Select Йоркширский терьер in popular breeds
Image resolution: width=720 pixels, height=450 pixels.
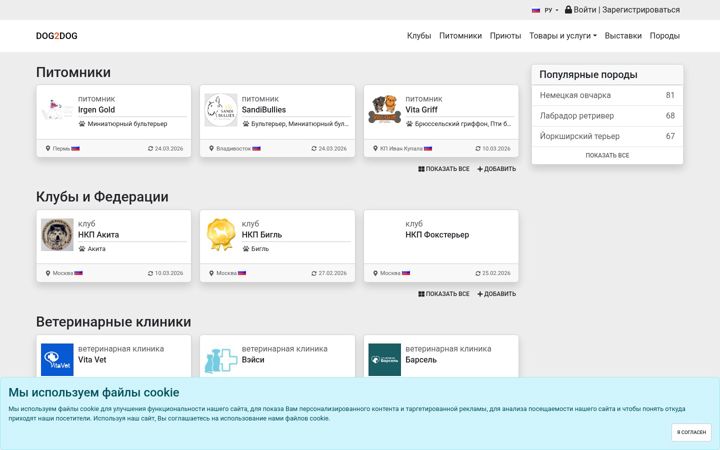click(x=607, y=136)
